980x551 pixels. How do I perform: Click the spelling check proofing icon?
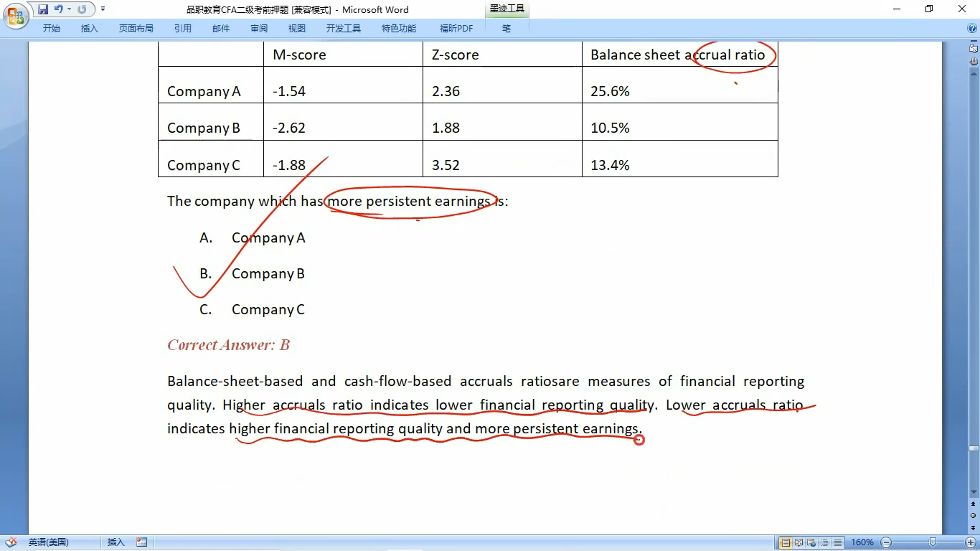(x=11, y=542)
